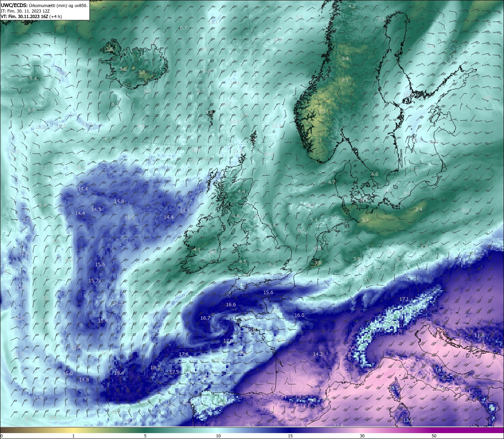Viewport: 504px width, 439px height.
Task: Select the 4.7 value near Denmark
Action: [x=332, y=182]
